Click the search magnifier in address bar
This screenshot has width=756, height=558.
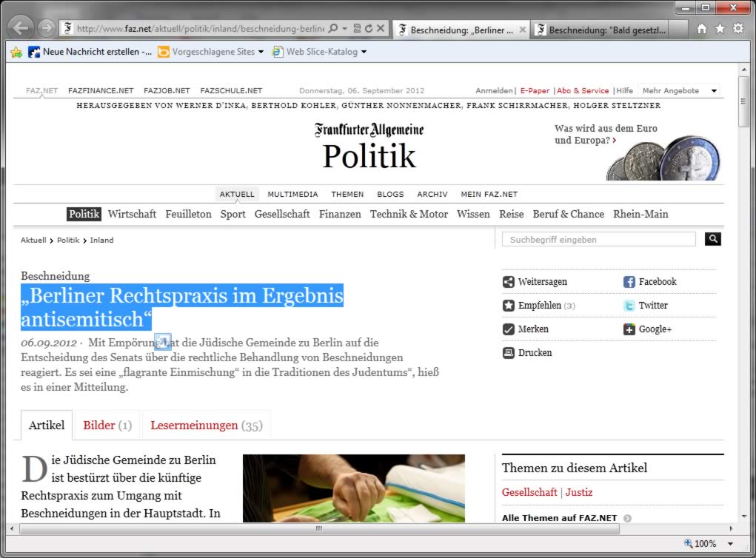click(x=333, y=28)
